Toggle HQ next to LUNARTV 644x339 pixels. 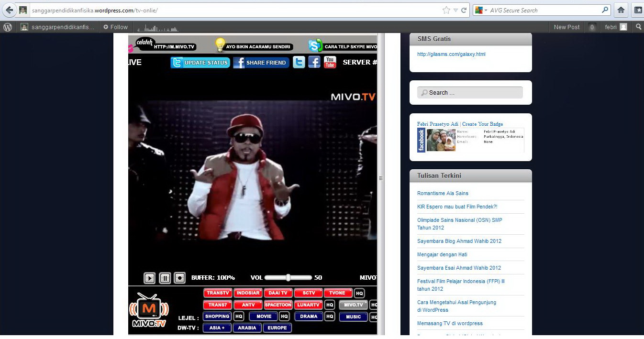click(330, 305)
